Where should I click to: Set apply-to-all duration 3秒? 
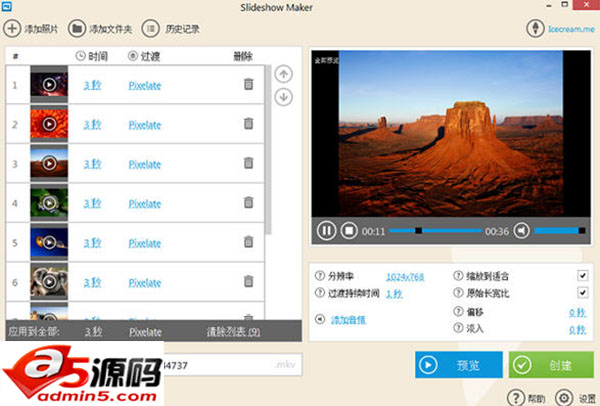point(94,331)
